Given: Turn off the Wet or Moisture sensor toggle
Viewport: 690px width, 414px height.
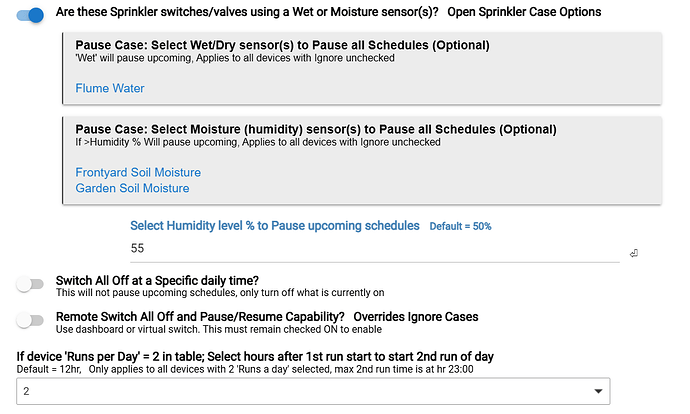Looking at the screenshot, I should [30, 15].
